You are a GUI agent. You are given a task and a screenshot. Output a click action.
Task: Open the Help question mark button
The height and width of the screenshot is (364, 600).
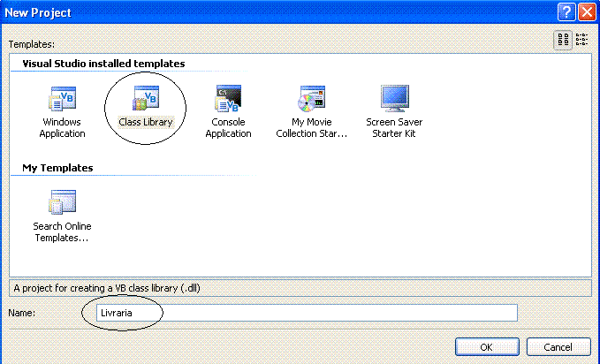click(566, 12)
